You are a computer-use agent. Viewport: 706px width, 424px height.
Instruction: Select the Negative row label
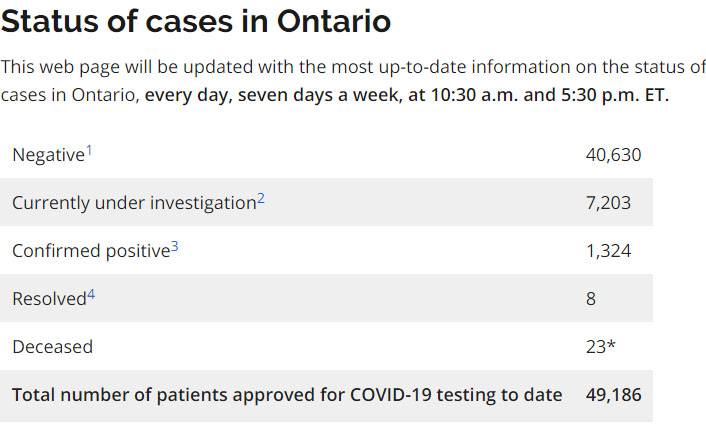[48, 155]
